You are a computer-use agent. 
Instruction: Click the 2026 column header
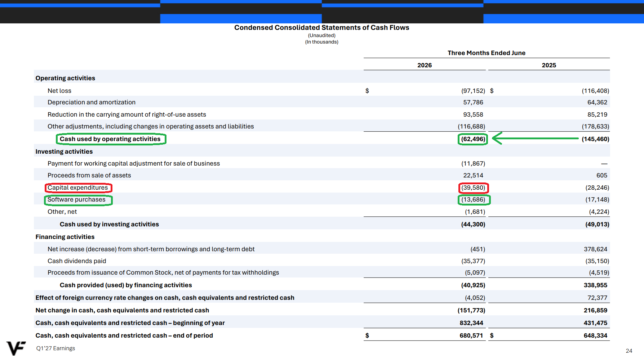pyautogui.click(x=425, y=65)
